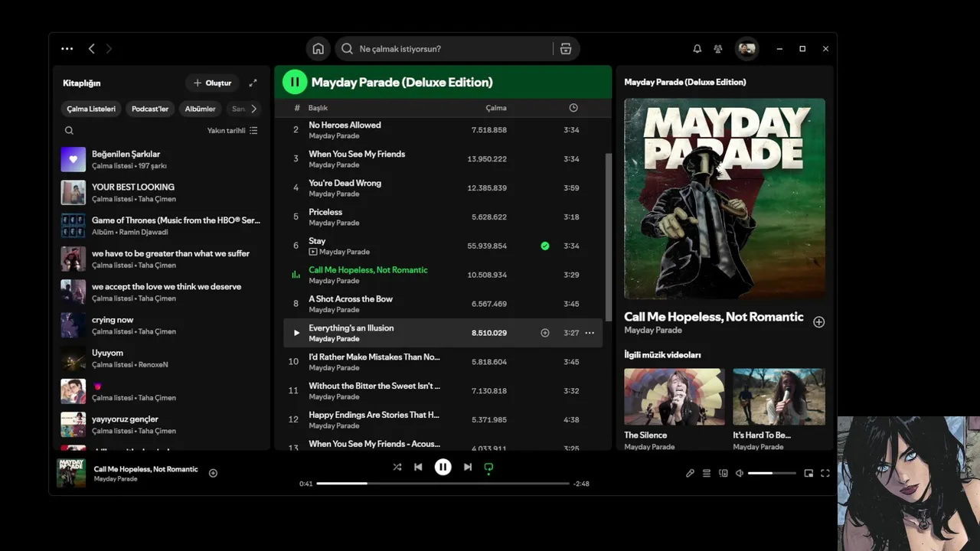Open we accept the love we think we deserve

[162, 292]
